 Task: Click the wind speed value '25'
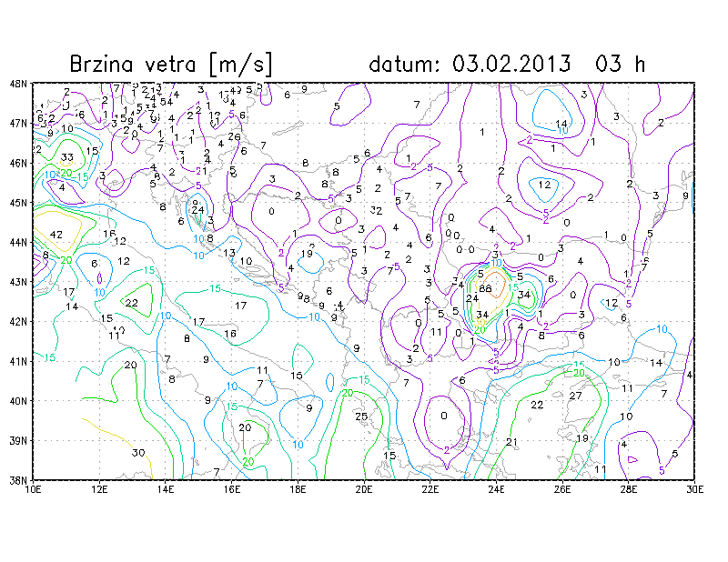point(361,416)
